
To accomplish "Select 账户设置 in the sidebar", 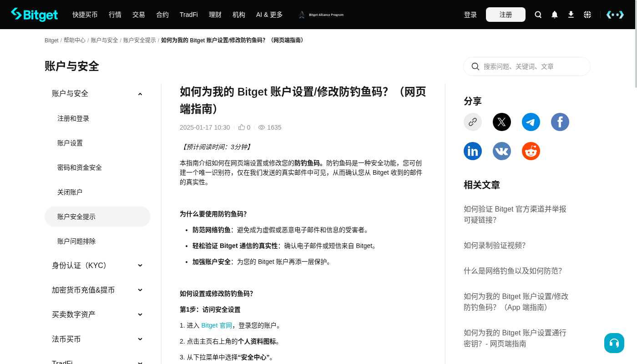I will point(70,143).
